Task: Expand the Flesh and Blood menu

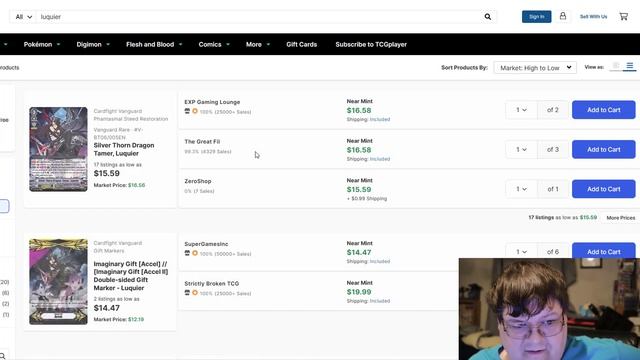Action: [154, 44]
